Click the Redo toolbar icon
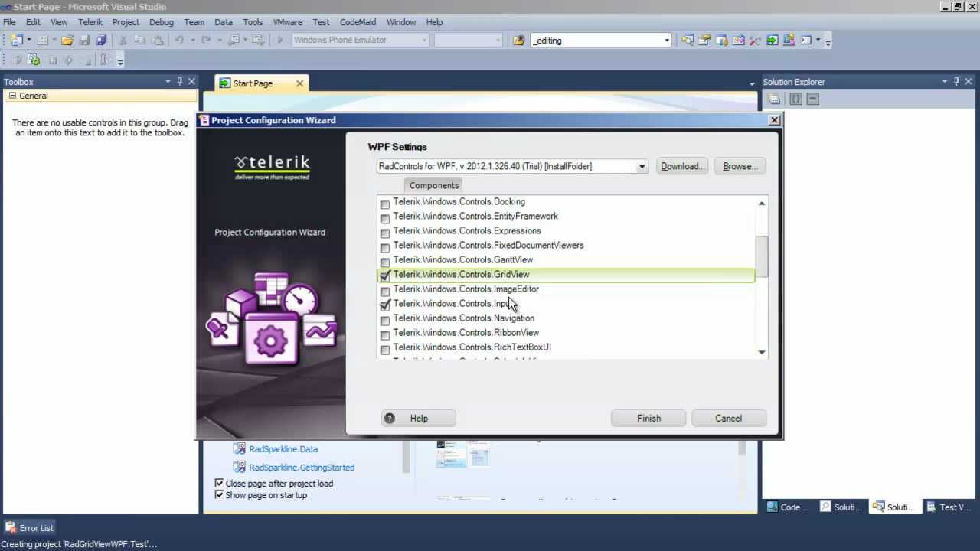Screen dimensions: 980x551 206,40
